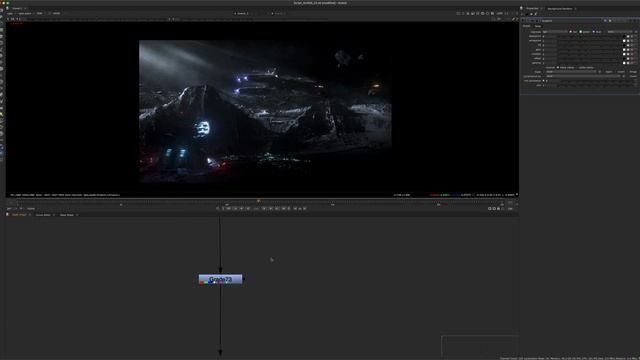640x360 pixels.
Task: Select the Node Graph tab
Action: tap(19, 215)
